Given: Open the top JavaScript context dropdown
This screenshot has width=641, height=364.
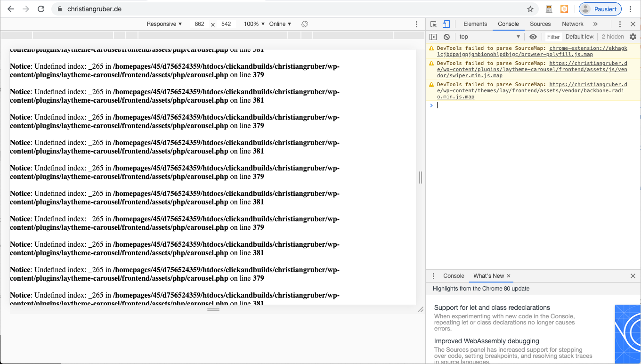Looking at the screenshot, I should [490, 37].
